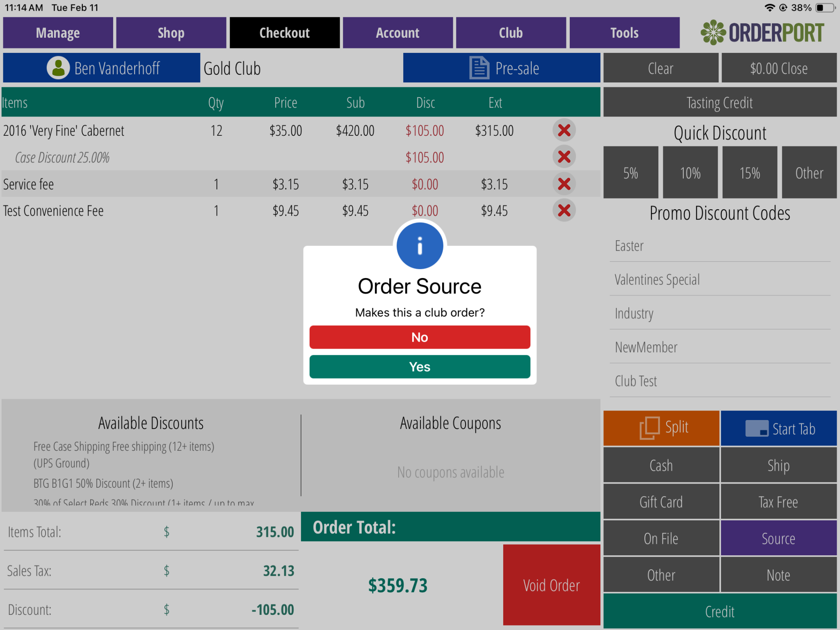Answer No on the Order Source prompt
This screenshot has width=840, height=630.
point(419,337)
